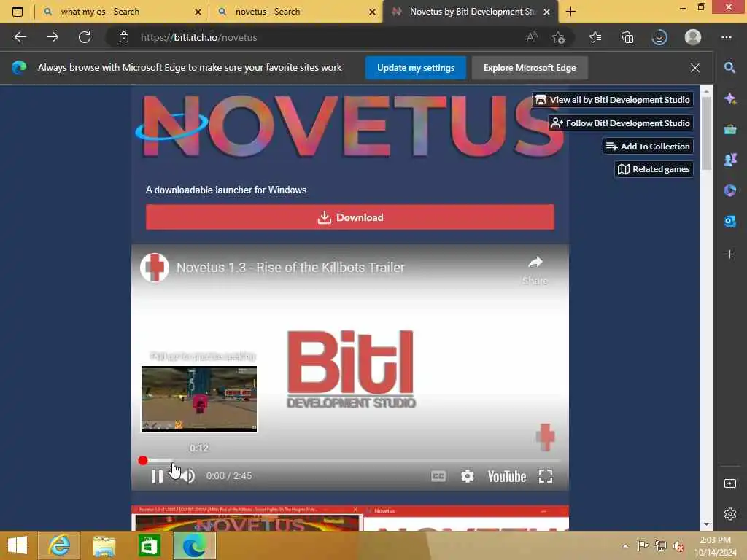Open tab actions menu

18,12
